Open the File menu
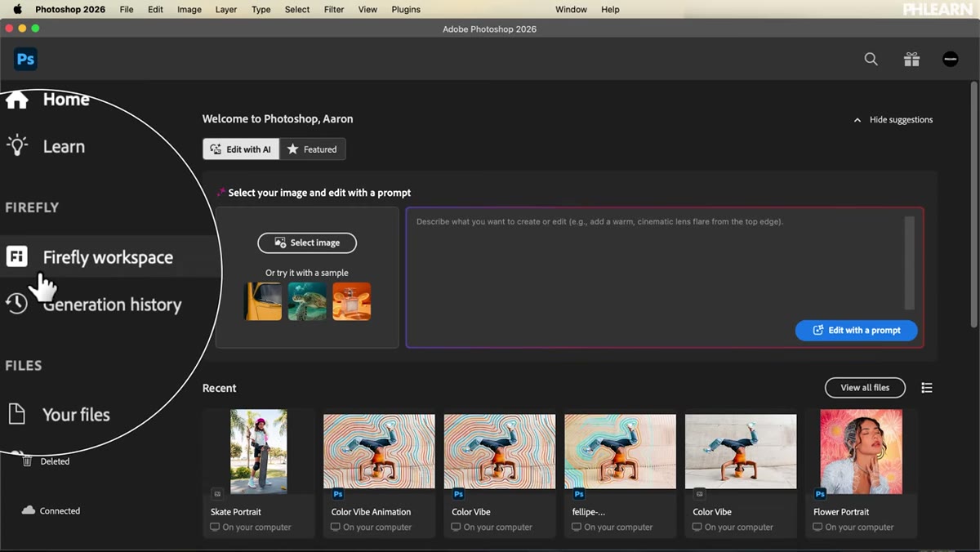Image resolution: width=980 pixels, height=552 pixels. click(x=127, y=10)
